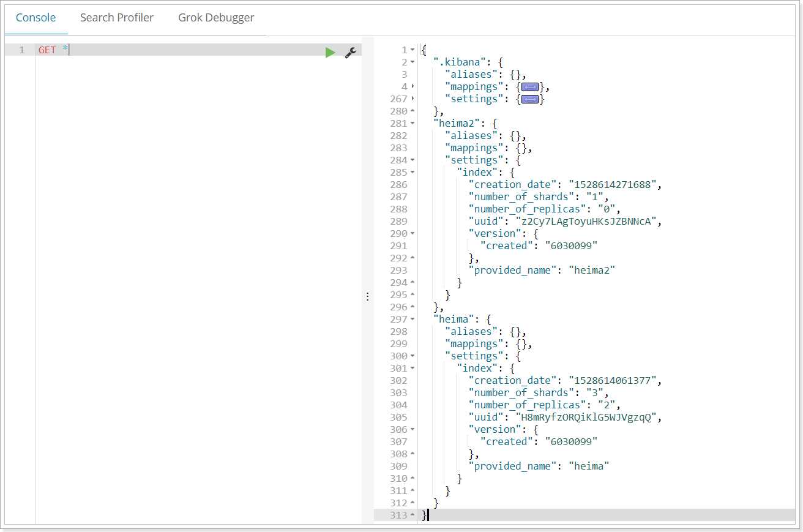Click the collapsed settings badge on line 267

click(x=529, y=99)
